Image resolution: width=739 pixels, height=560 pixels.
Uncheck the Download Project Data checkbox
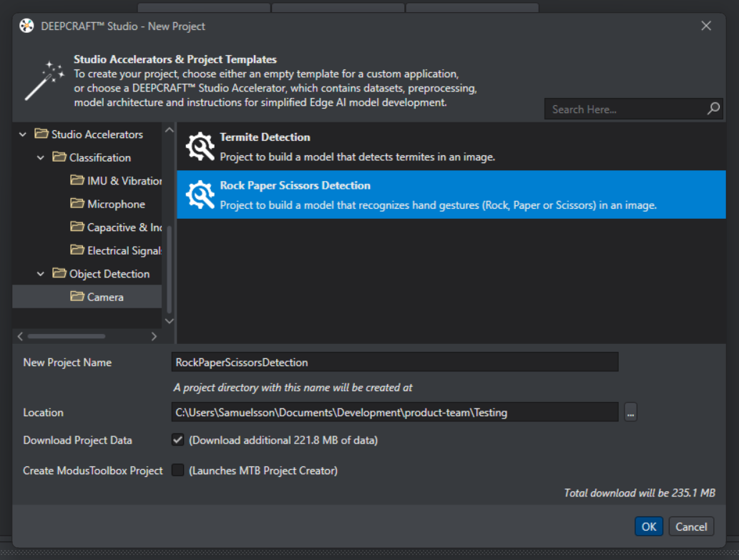click(178, 440)
